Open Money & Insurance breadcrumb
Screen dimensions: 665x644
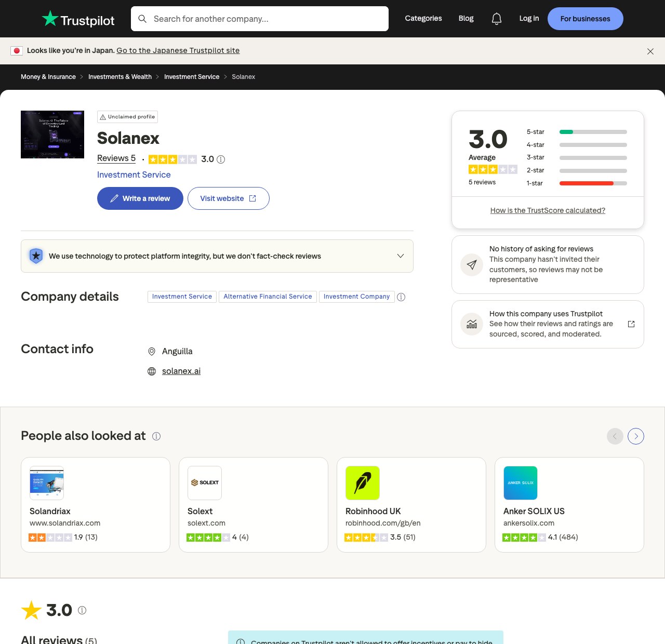pyautogui.click(x=48, y=77)
